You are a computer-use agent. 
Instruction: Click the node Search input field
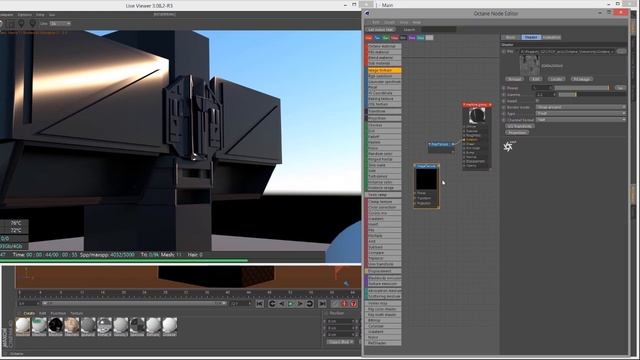coord(438,30)
